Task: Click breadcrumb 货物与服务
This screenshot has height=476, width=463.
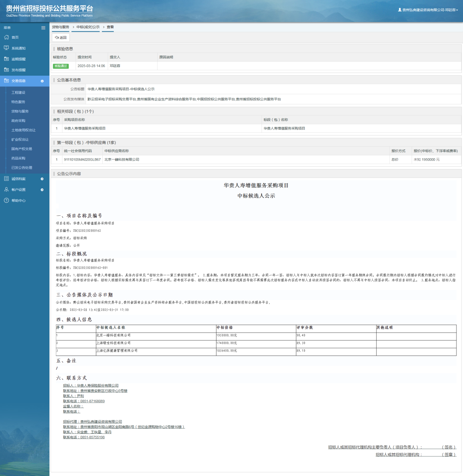Action: pos(61,27)
